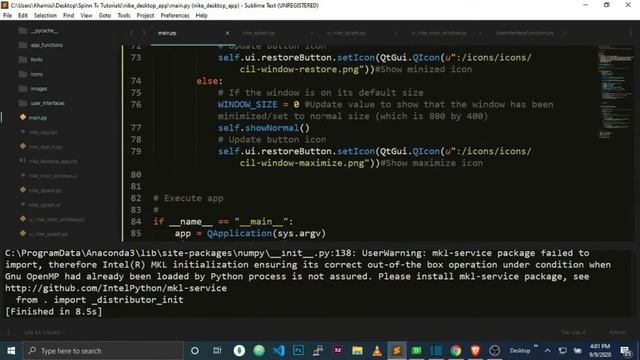Open File Explorer from the taskbar

click(358, 351)
